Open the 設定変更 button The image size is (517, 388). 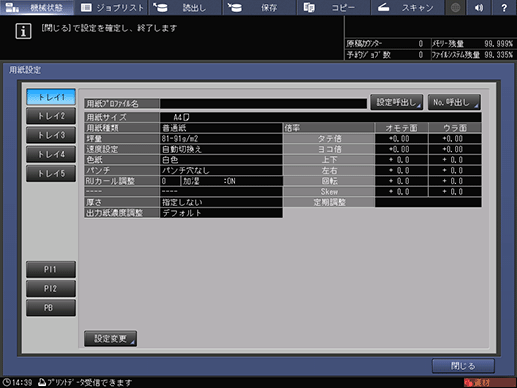(110, 339)
